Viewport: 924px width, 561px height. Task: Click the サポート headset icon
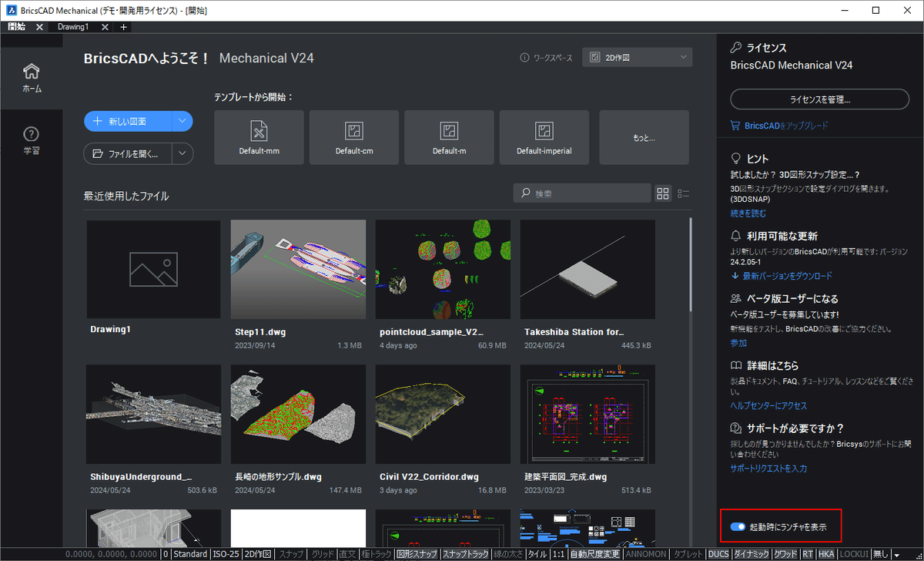(736, 428)
